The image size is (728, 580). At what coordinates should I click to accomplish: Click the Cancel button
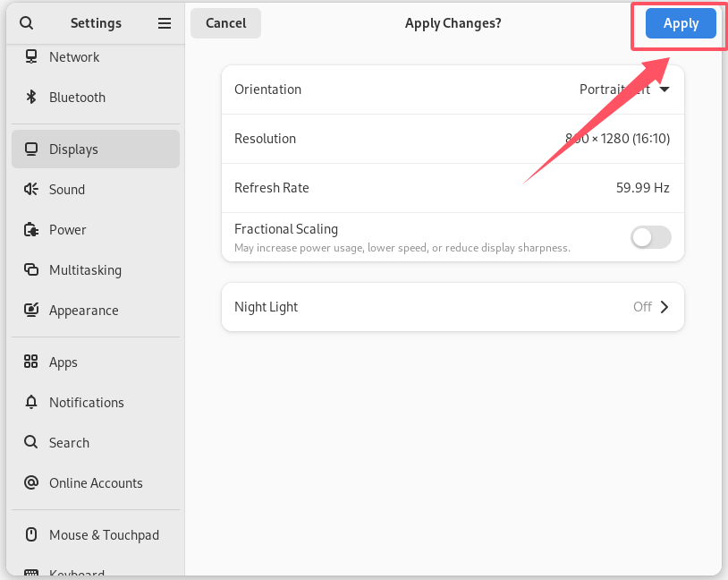[x=225, y=23]
